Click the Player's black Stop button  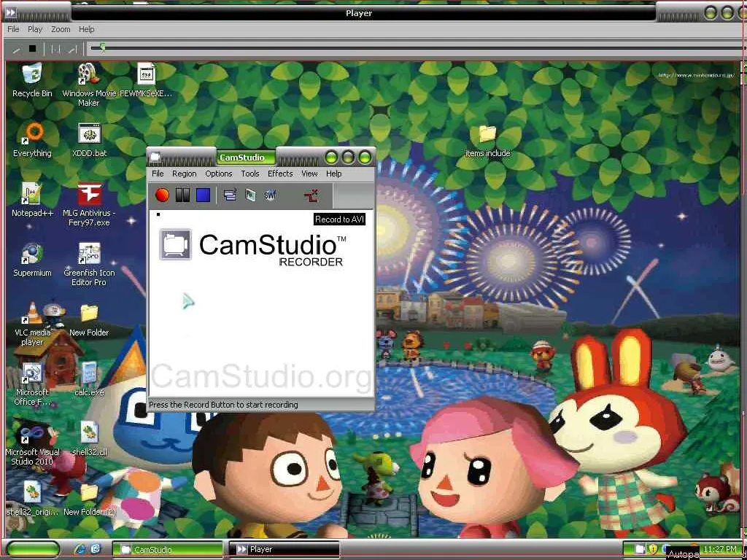pos(32,49)
